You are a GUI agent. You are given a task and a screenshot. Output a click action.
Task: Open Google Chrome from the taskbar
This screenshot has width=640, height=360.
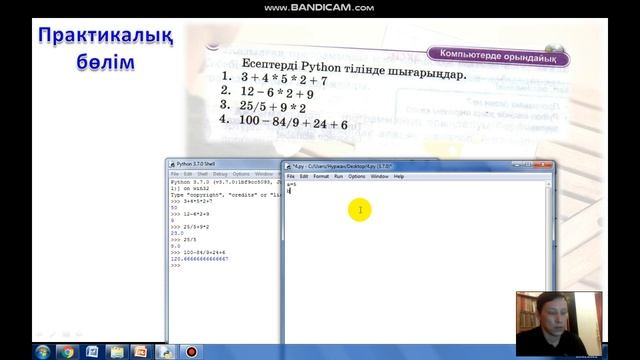tap(67, 351)
